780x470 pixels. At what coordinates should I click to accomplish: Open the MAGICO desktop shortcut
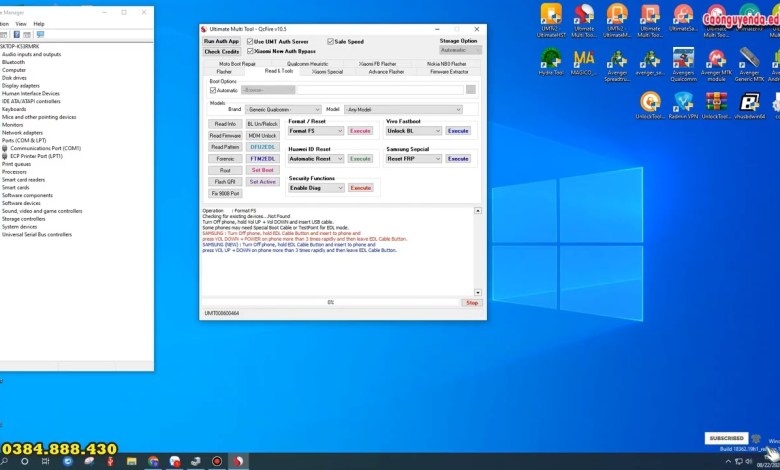pyautogui.click(x=584, y=59)
